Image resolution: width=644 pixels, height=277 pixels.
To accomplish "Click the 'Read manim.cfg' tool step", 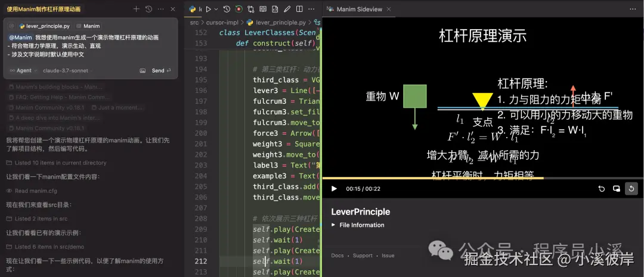I will [32, 191].
